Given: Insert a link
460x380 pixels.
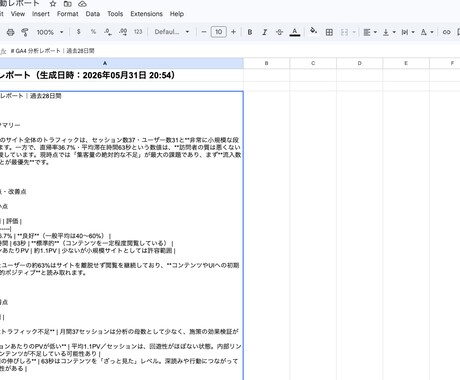Looking at the screenshot, I should [446, 32].
